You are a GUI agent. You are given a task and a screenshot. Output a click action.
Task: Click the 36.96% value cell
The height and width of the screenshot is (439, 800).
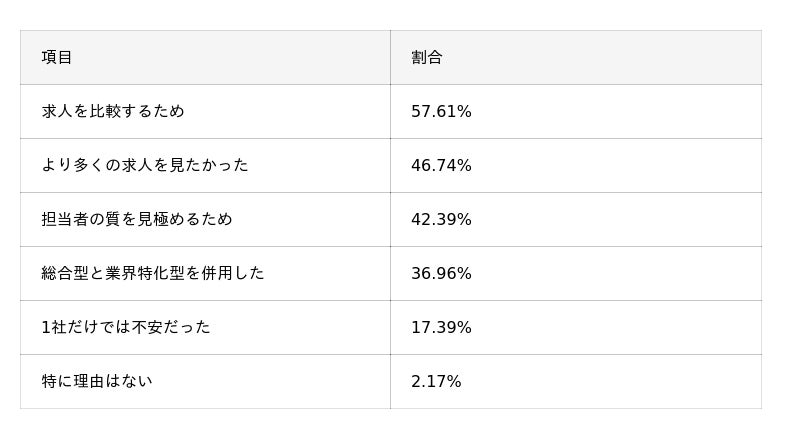[441, 274]
